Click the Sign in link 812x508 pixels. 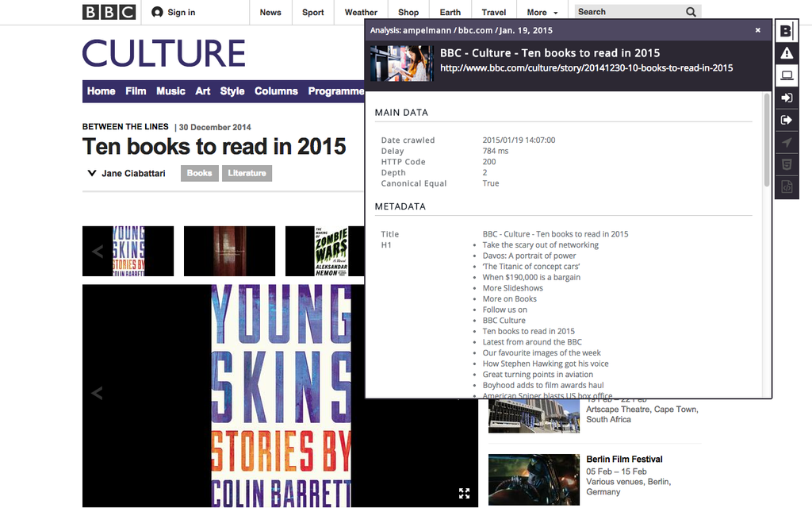coord(182,13)
